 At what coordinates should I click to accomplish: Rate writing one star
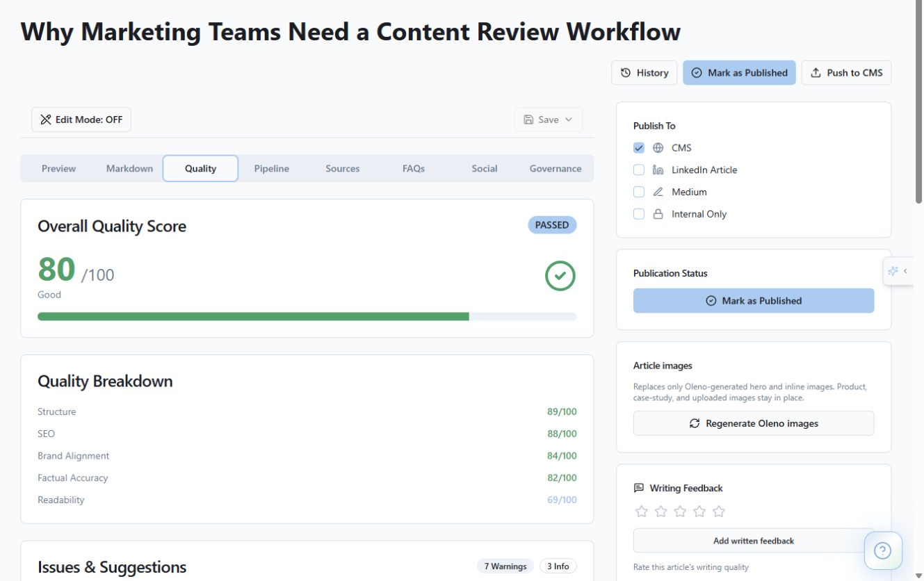pyautogui.click(x=642, y=512)
